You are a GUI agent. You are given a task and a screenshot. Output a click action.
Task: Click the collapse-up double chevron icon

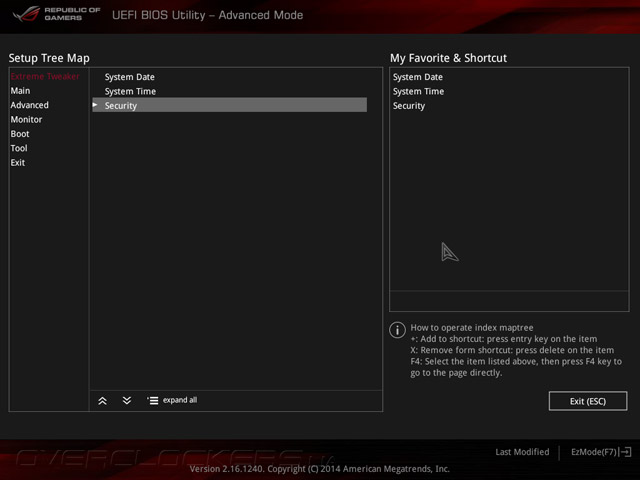(102, 401)
